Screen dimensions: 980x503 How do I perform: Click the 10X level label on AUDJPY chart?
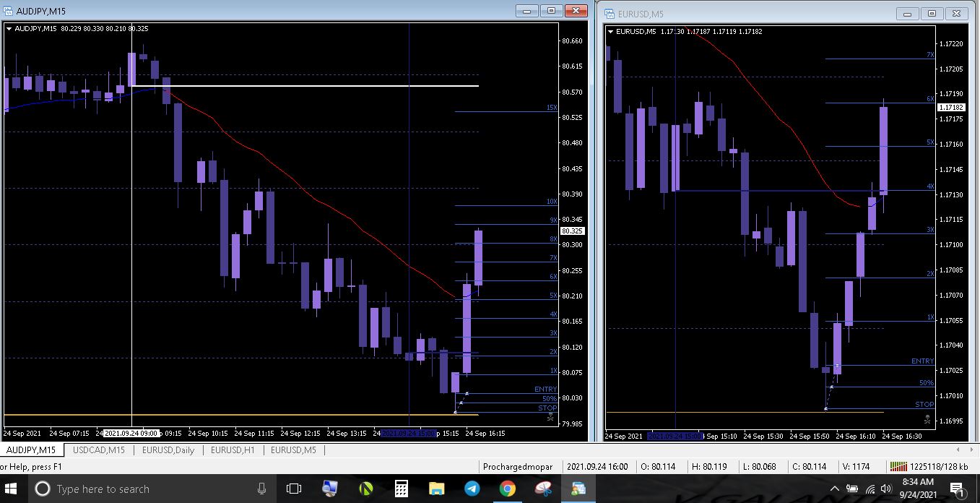point(552,202)
